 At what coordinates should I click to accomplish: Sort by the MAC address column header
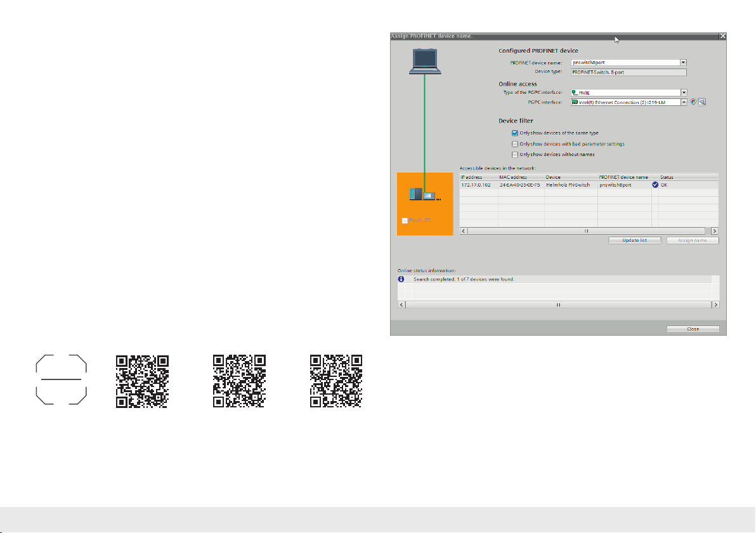521,177
